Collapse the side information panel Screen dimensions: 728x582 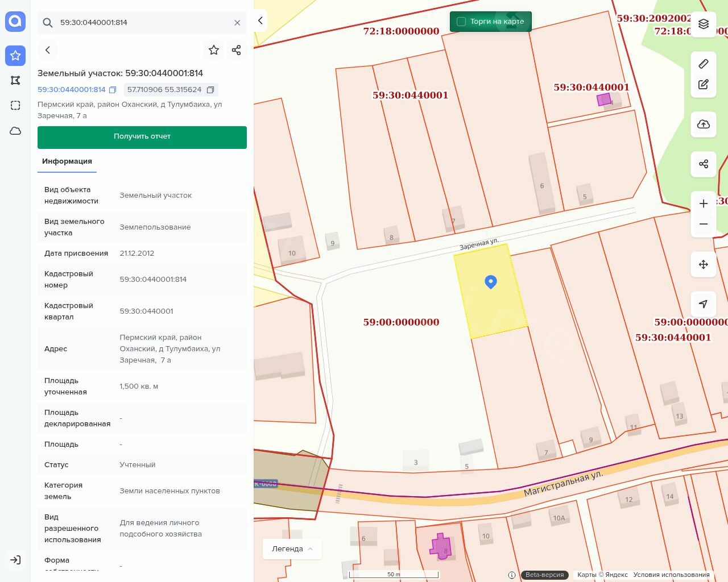pyautogui.click(x=260, y=20)
